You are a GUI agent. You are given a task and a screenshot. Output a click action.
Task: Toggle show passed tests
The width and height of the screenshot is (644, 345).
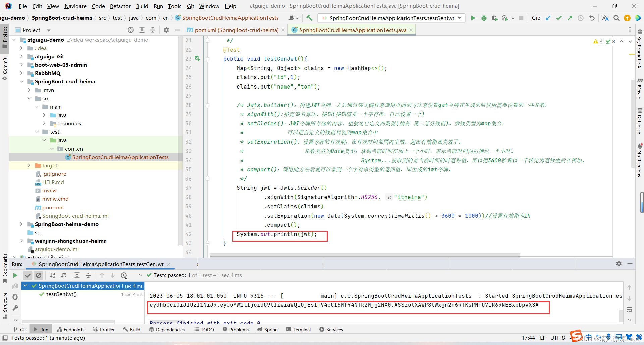tap(28, 275)
